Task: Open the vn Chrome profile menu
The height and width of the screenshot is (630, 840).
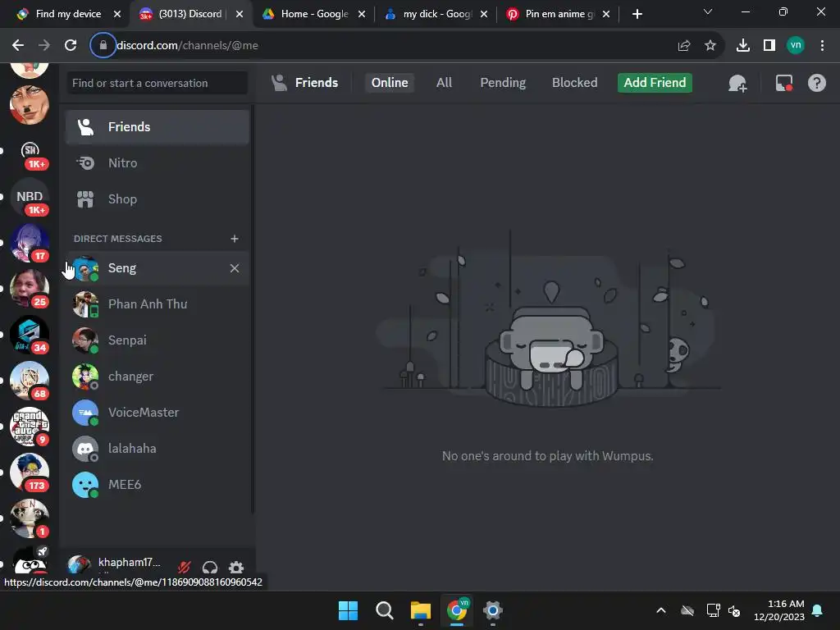Action: [796, 46]
